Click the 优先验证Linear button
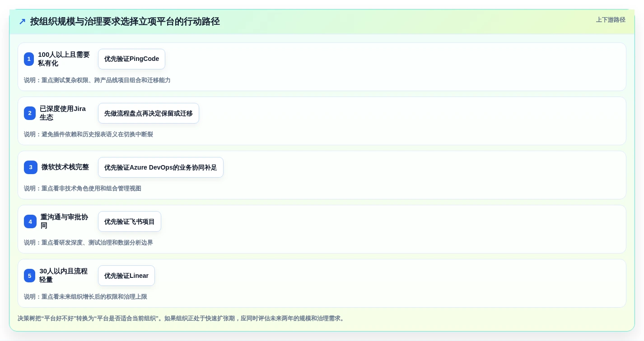The width and height of the screenshot is (644, 341). pos(126,276)
